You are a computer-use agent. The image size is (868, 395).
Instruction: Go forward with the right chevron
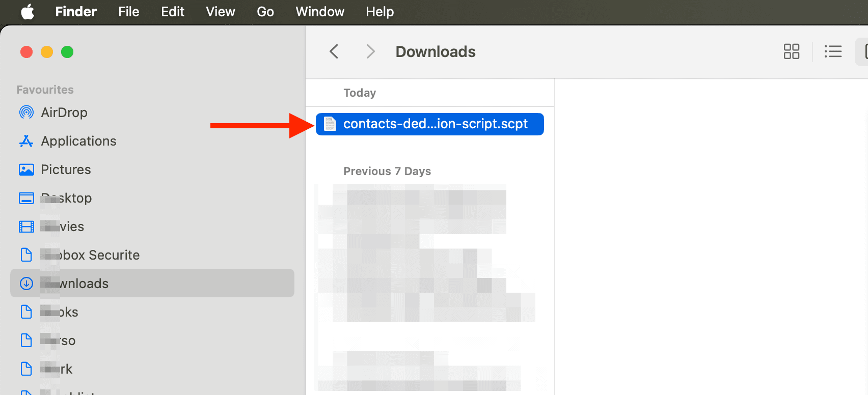(370, 51)
